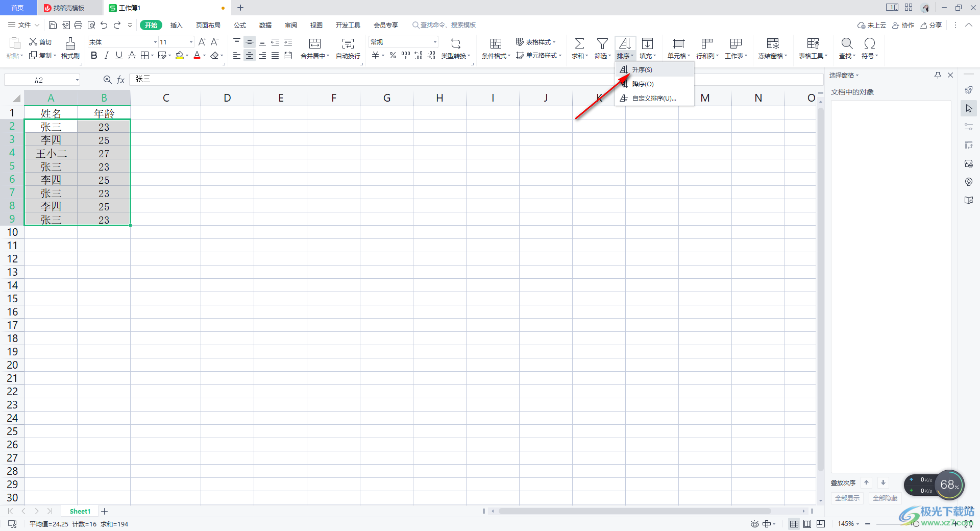
Task: Click the 分享 share button
Action: 930,25
